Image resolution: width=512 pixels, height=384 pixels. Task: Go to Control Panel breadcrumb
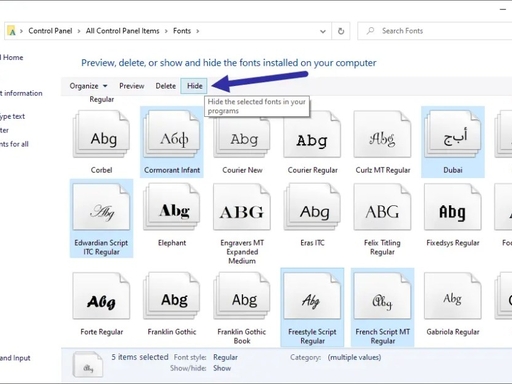point(50,31)
